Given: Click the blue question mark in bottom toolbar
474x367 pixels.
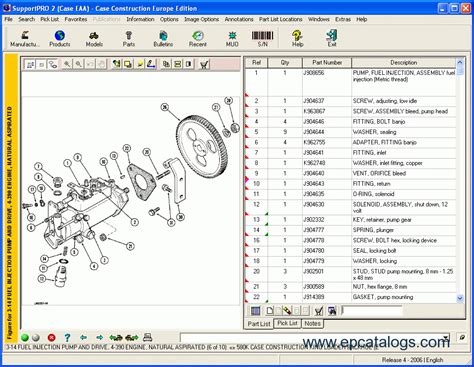Looking at the screenshot, I should pyautogui.click(x=67, y=338).
